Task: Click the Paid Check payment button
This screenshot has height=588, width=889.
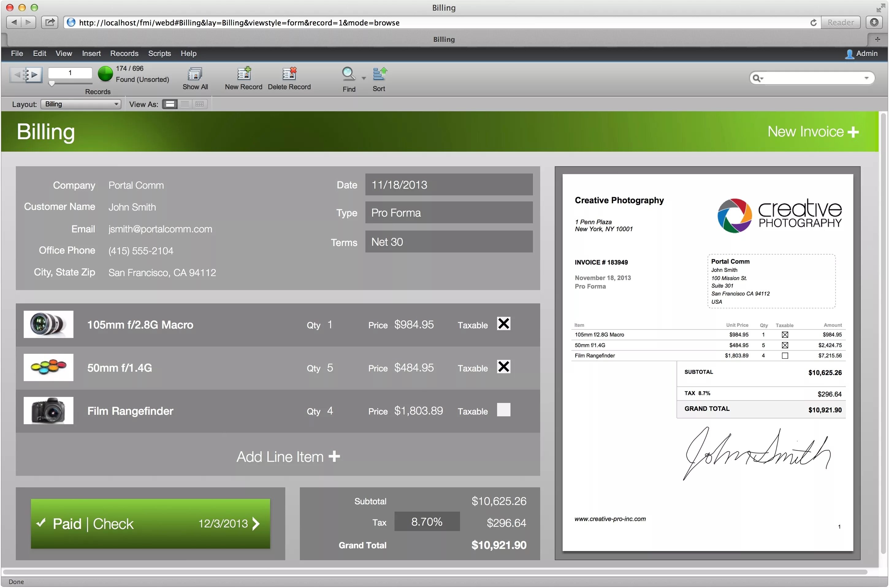Action: pyautogui.click(x=150, y=523)
